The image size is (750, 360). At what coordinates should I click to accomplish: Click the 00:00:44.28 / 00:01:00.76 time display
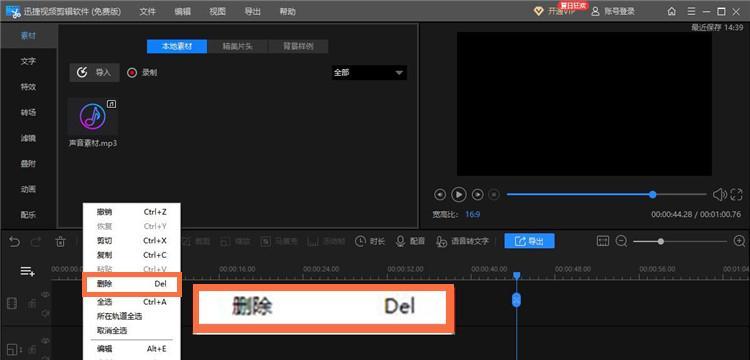coord(696,215)
